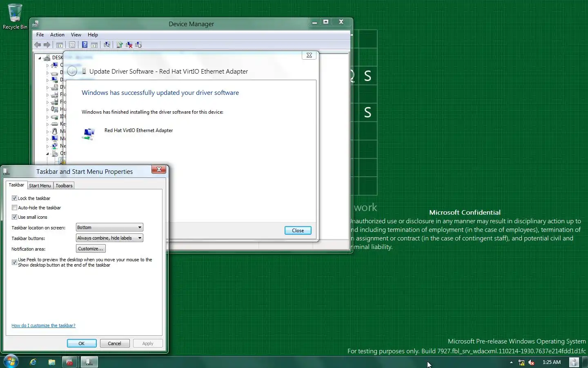The image size is (588, 368).
Task: Enable Auto-hide the taskbar
Action: 14,207
